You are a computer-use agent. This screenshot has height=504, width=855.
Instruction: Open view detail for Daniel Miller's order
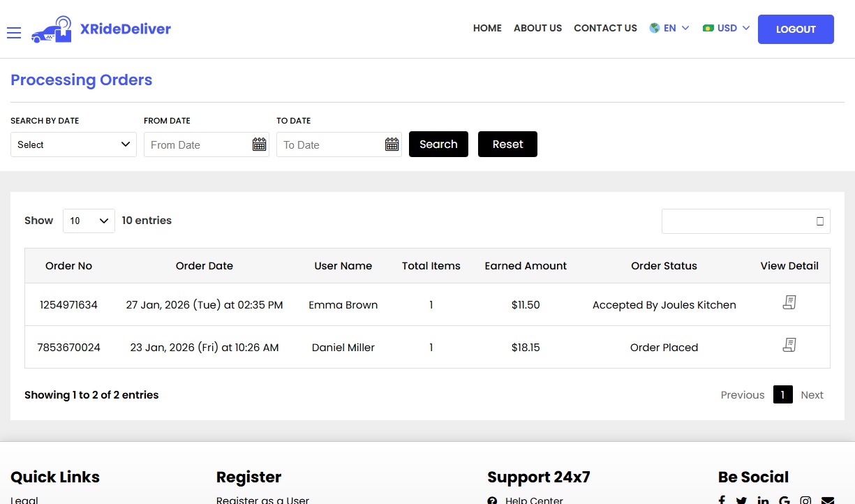pyautogui.click(x=789, y=344)
